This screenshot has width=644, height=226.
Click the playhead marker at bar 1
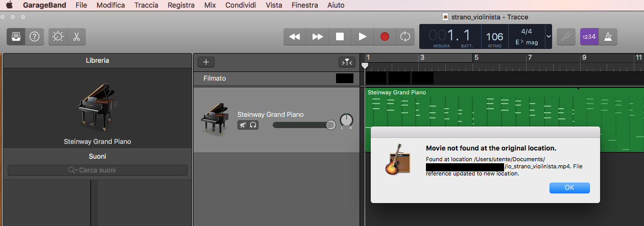click(x=365, y=66)
